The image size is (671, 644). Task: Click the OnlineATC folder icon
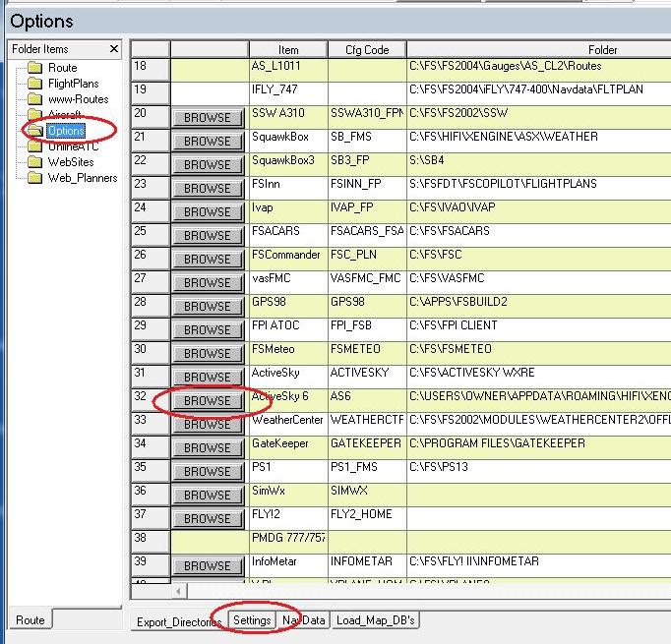[x=34, y=146]
